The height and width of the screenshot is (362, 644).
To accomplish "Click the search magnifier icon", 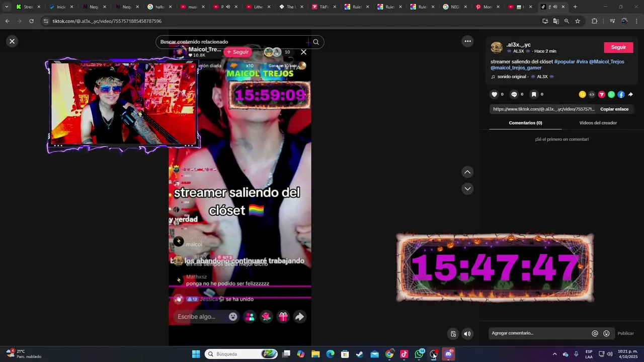I will pyautogui.click(x=316, y=42).
